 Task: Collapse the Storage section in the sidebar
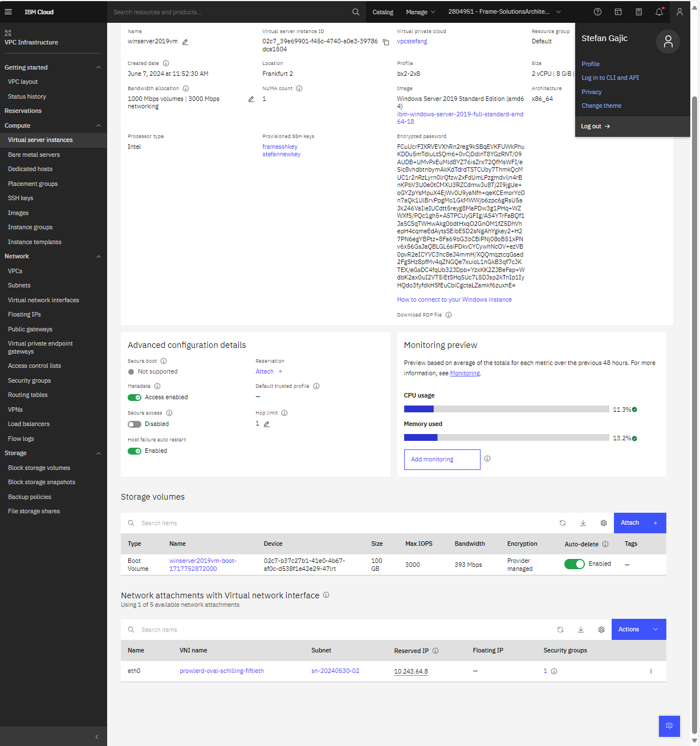tap(99, 453)
